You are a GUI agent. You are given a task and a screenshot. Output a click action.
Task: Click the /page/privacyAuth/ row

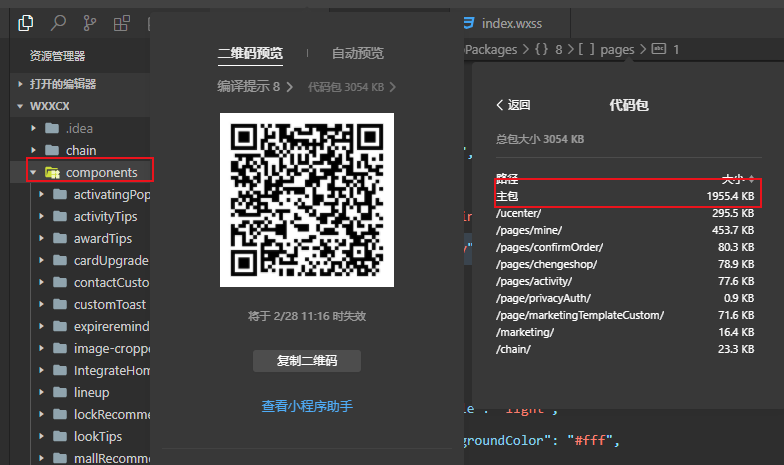pos(625,298)
